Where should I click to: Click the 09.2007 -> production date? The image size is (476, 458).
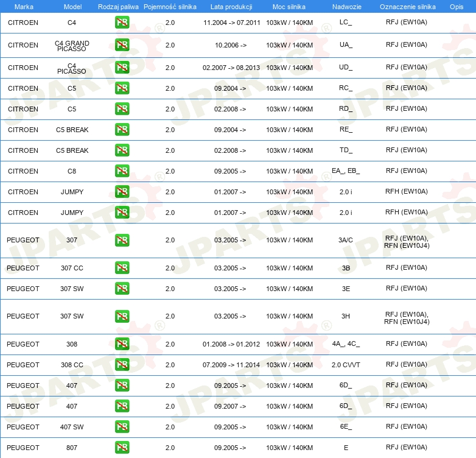tap(230, 406)
